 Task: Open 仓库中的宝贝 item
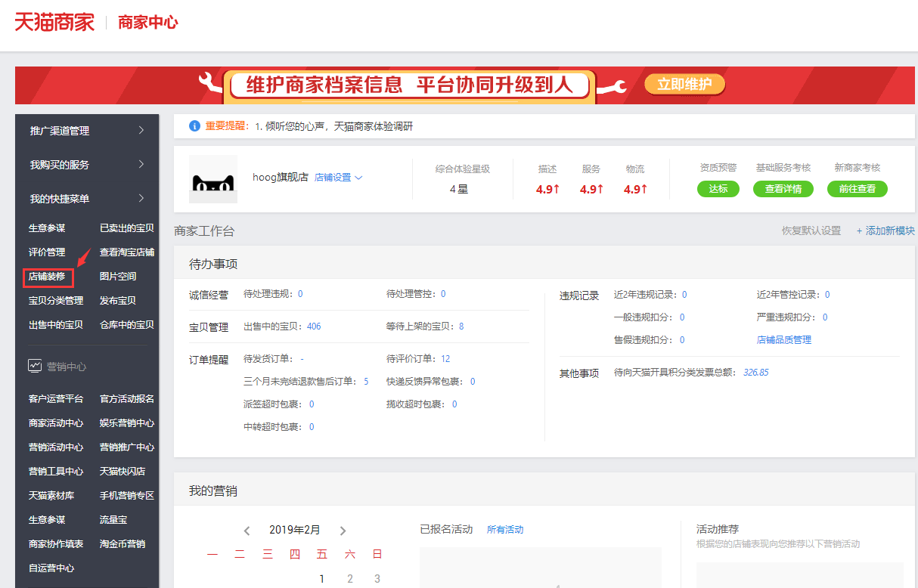tap(127, 325)
